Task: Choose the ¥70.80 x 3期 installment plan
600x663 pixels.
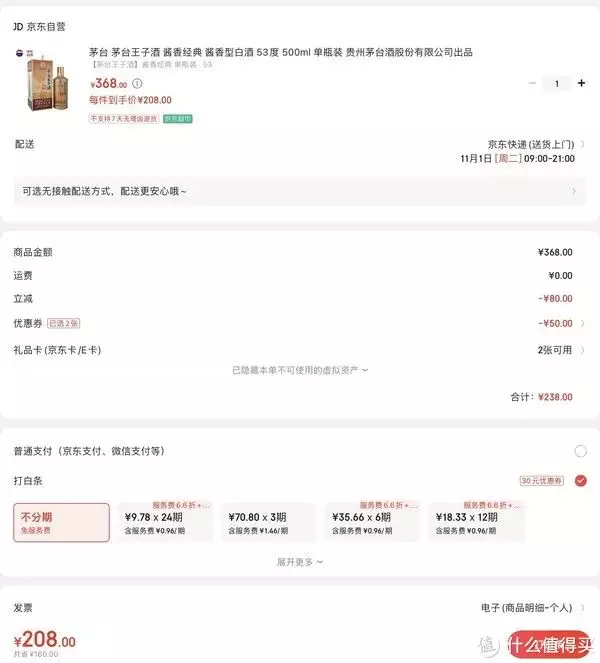Action: coord(268,522)
